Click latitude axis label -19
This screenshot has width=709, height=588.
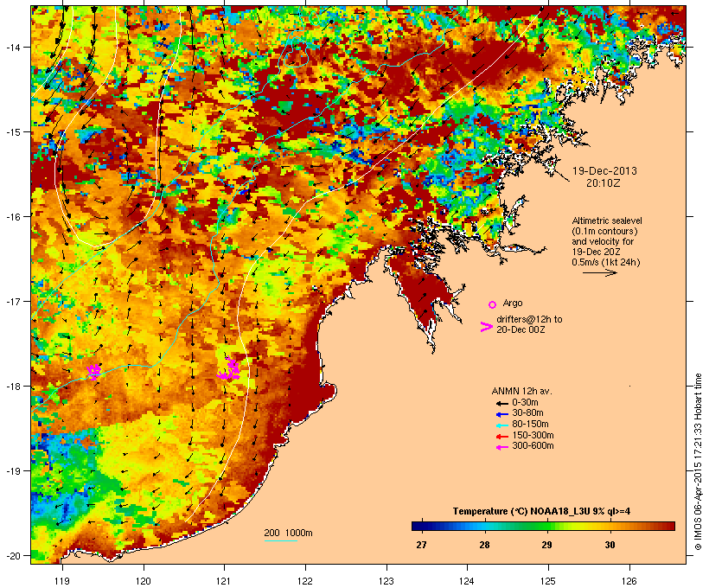click(x=12, y=471)
